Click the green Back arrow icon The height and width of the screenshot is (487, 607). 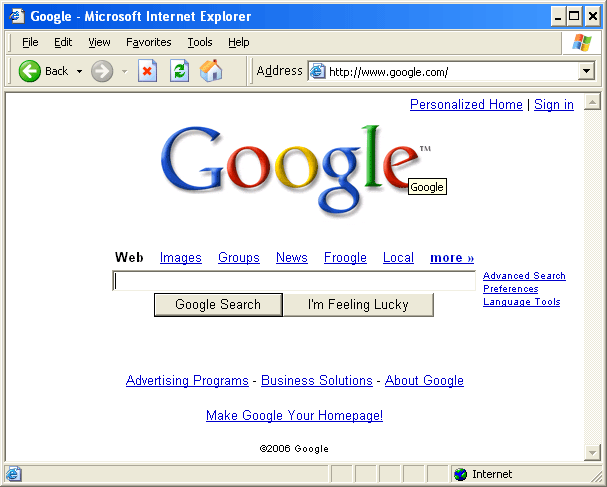point(29,71)
